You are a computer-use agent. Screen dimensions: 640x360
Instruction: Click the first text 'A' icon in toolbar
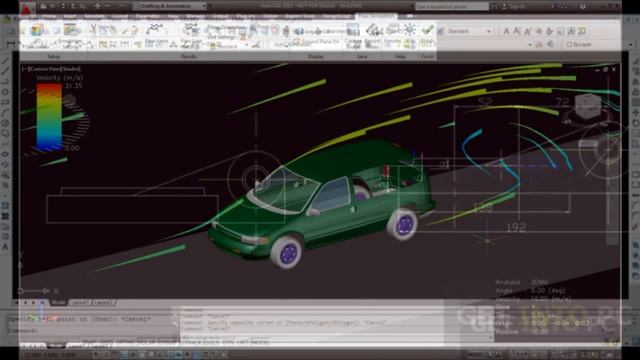click(506, 31)
